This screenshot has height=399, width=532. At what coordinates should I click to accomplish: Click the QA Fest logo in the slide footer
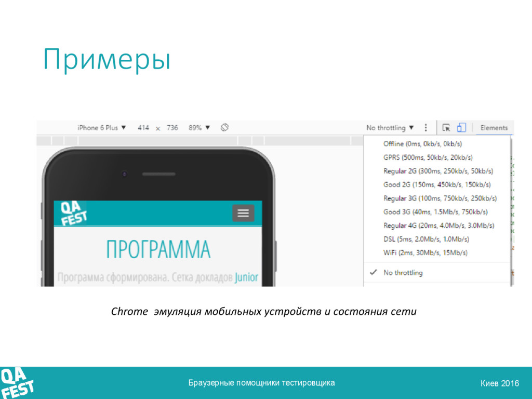[17, 383]
